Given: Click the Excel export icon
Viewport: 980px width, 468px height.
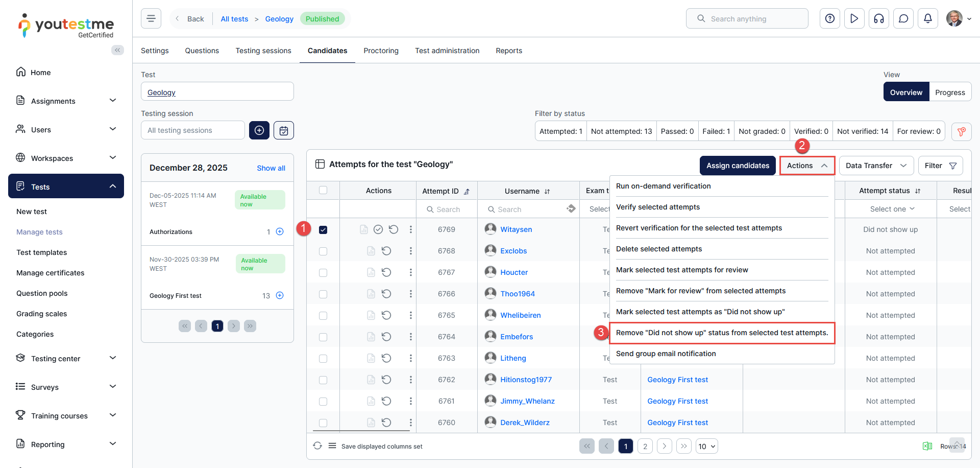Looking at the screenshot, I should [927, 446].
